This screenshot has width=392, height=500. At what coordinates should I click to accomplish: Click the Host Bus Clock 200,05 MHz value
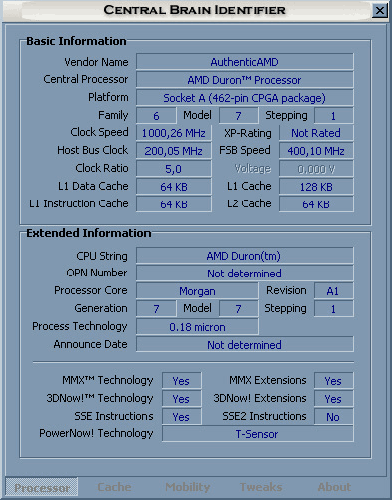[174, 151]
